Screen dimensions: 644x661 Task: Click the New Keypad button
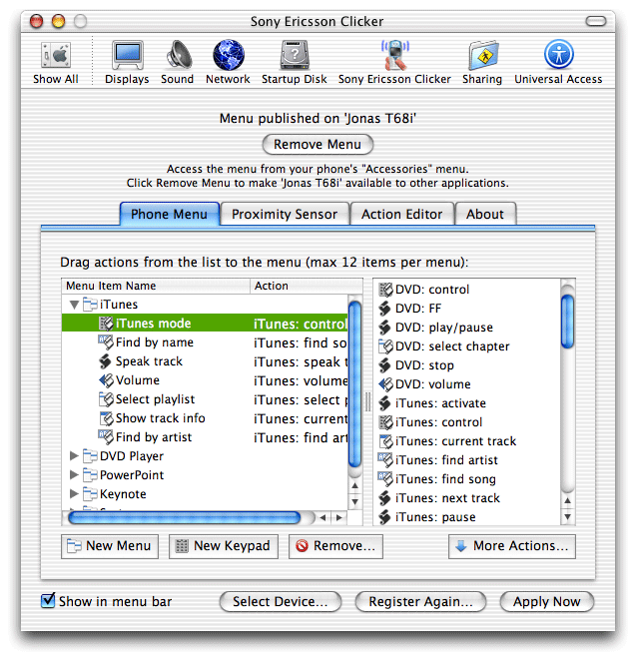(x=224, y=546)
